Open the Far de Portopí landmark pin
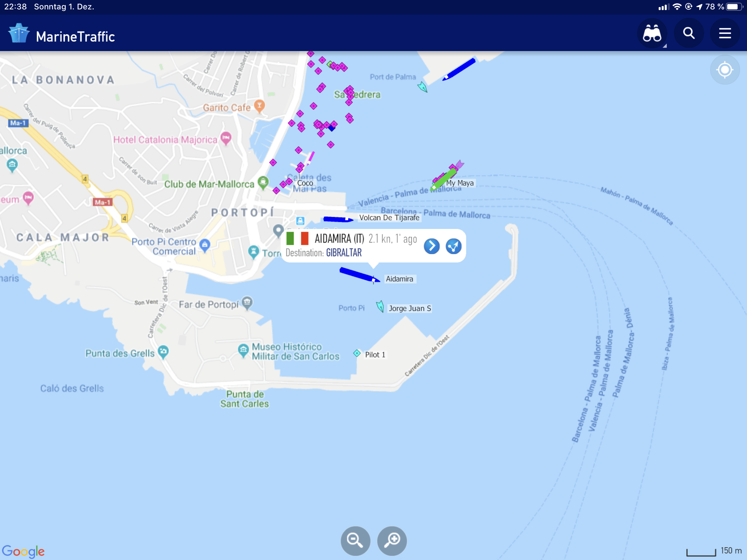 point(247,302)
